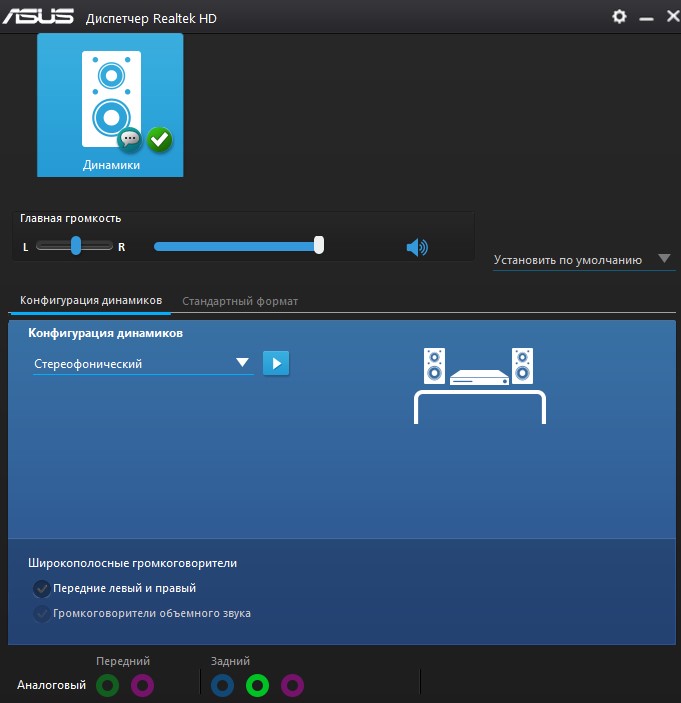Image resolution: width=681 pixels, height=703 pixels.
Task: Open Установить по умолчанию dropdown
Action: pyautogui.click(x=665, y=259)
